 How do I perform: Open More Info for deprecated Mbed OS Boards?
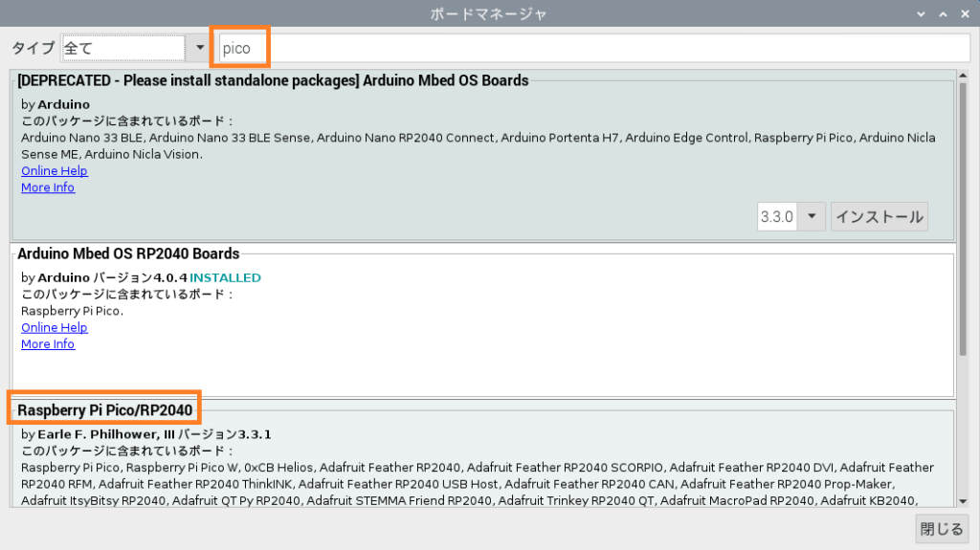[48, 187]
